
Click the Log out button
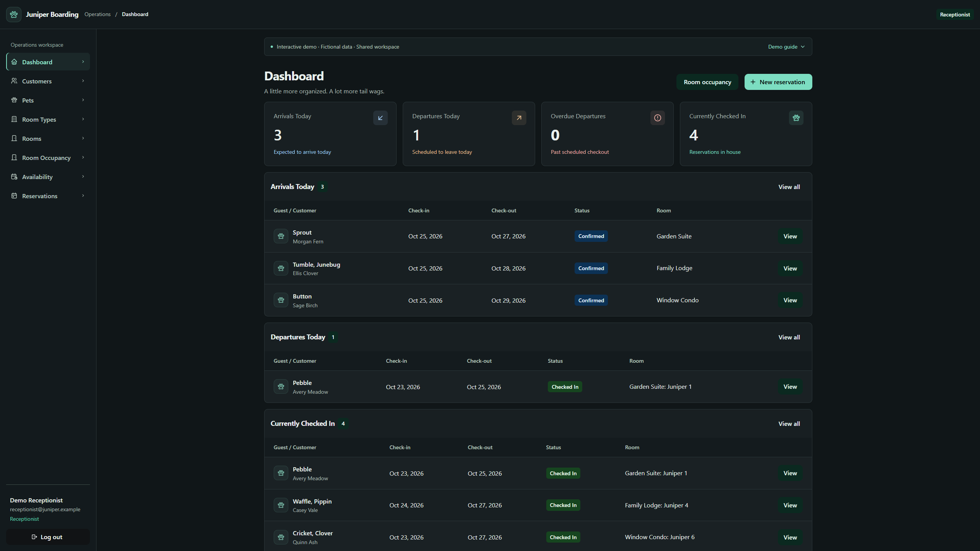(x=48, y=537)
